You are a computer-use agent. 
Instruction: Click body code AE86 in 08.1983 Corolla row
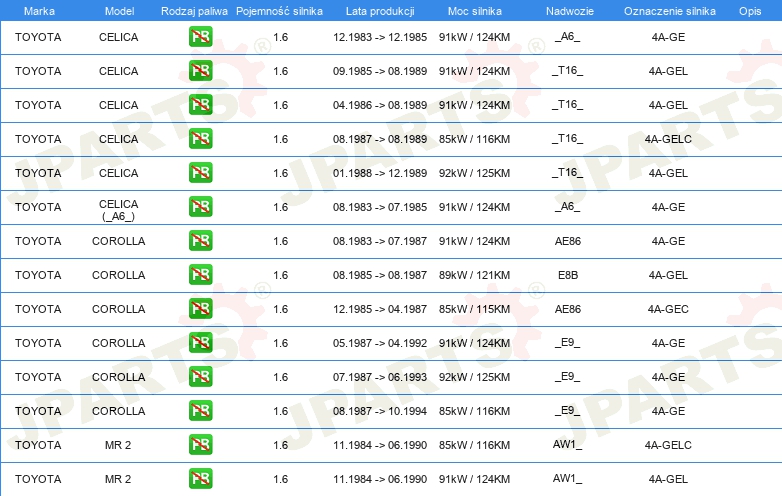[x=568, y=241]
